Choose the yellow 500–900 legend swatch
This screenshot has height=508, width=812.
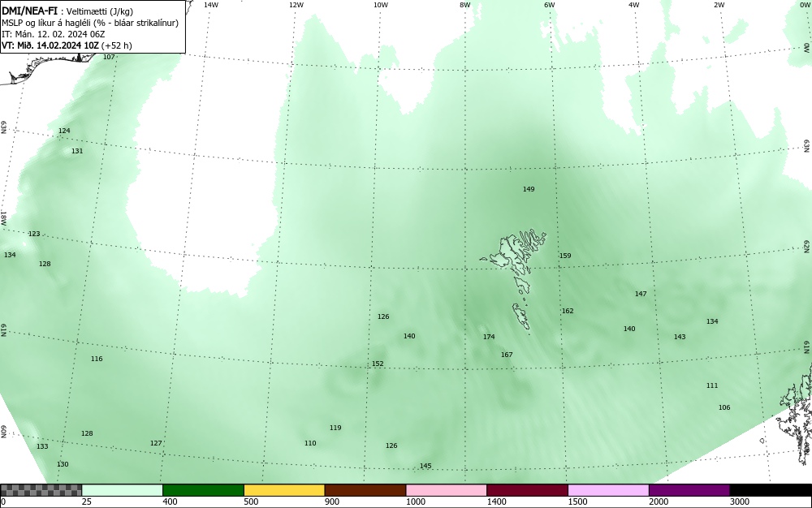click(x=284, y=490)
